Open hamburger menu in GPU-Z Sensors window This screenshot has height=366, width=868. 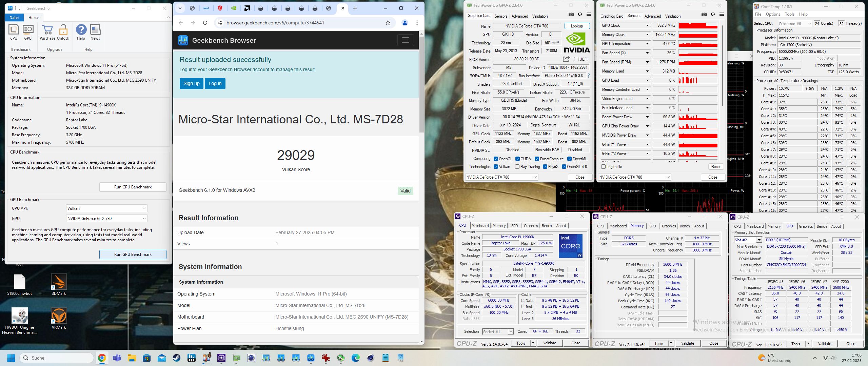(722, 15)
